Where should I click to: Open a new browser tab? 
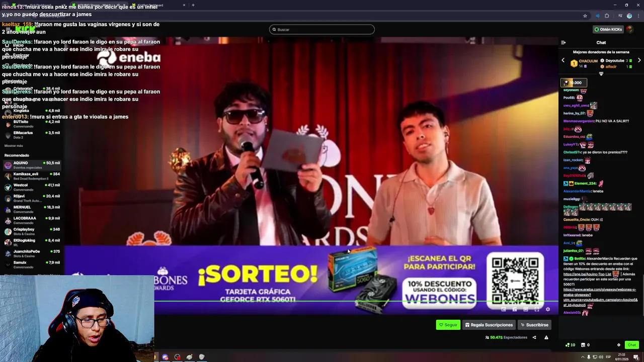pyautogui.click(x=193, y=5)
